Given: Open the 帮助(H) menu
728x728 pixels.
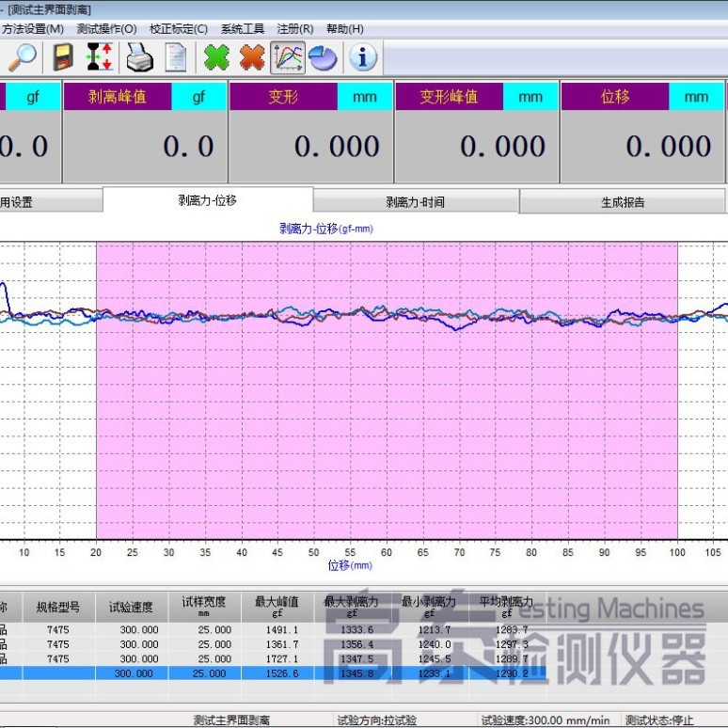Looking at the screenshot, I should (343, 29).
